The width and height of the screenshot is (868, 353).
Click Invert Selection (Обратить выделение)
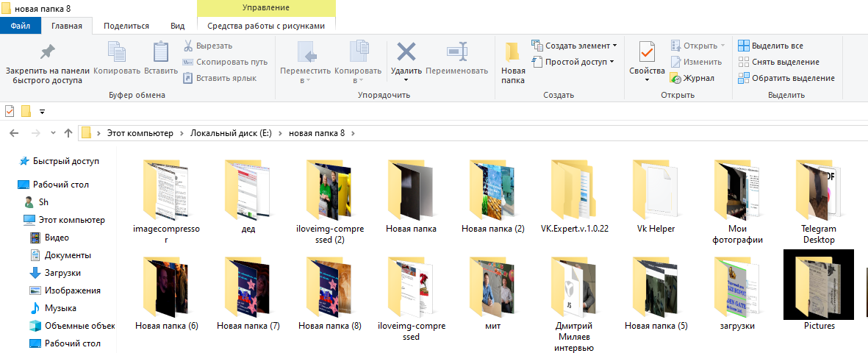click(786, 78)
